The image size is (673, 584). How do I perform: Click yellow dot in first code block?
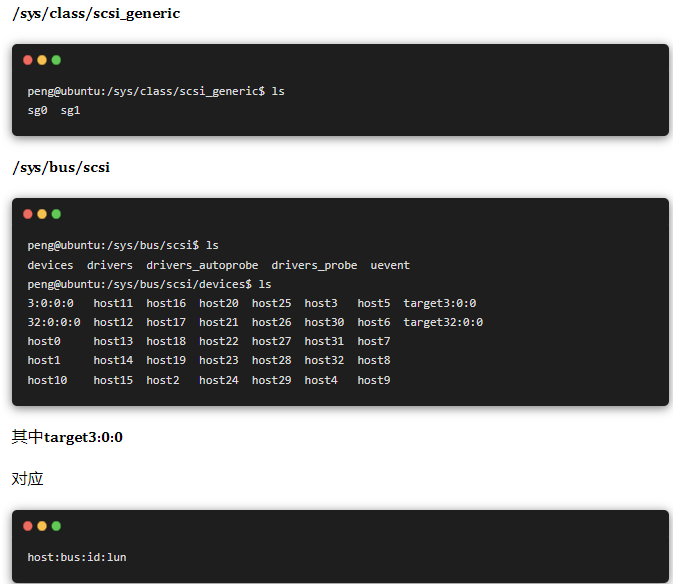42,60
